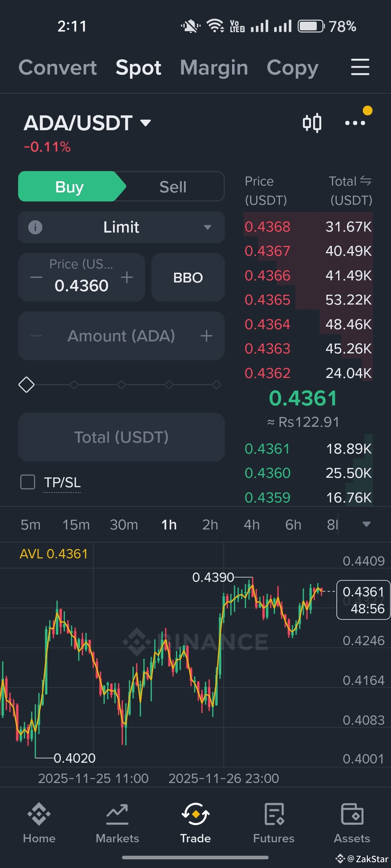
Task: Tap the large green 0.4361 last price
Action: pyautogui.click(x=303, y=398)
